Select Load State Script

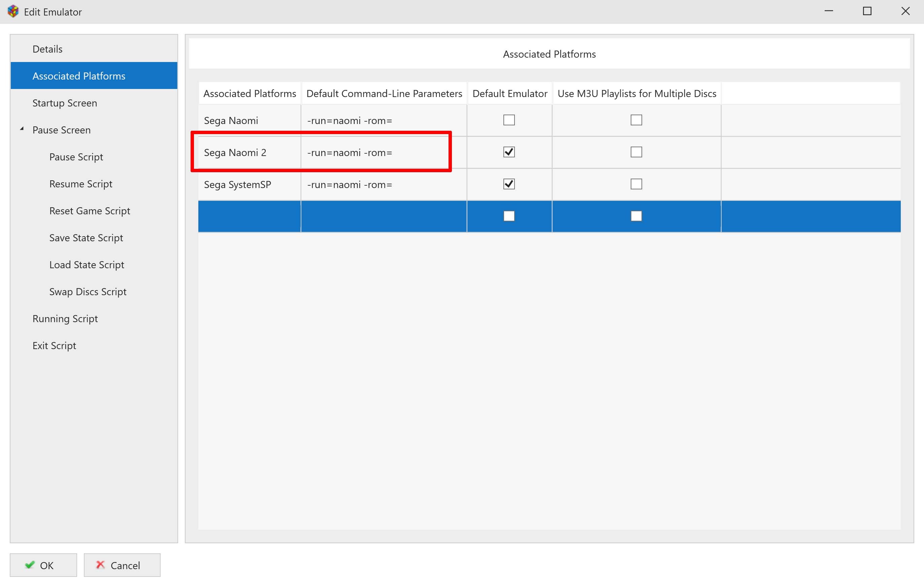[x=86, y=265]
